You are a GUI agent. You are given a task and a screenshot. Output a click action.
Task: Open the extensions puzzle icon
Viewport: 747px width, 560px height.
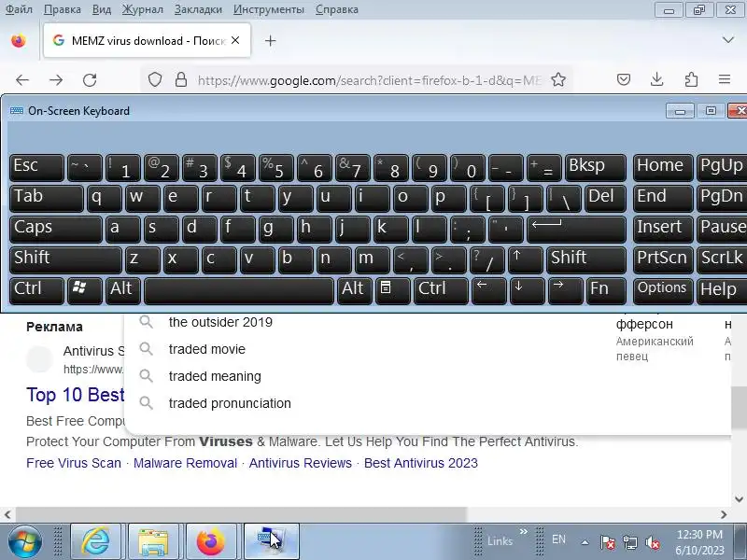click(691, 79)
